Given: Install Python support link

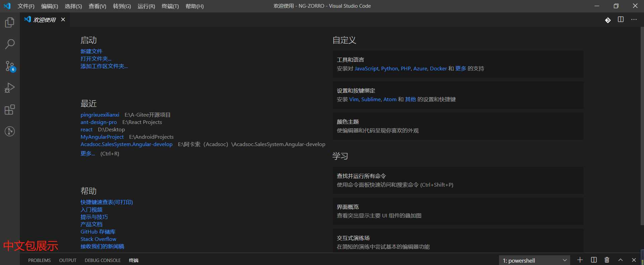Looking at the screenshot, I should [390, 68].
